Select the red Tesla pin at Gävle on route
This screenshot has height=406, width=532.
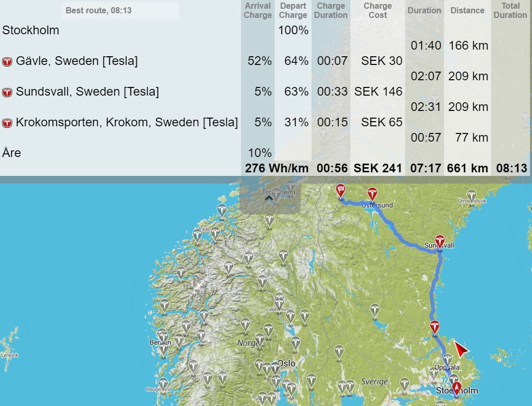[435, 328]
